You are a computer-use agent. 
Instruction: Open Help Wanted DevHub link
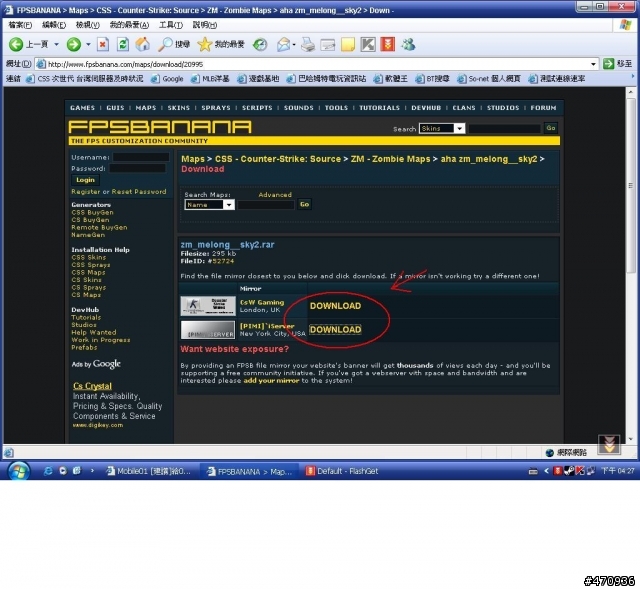pyautogui.click(x=93, y=332)
